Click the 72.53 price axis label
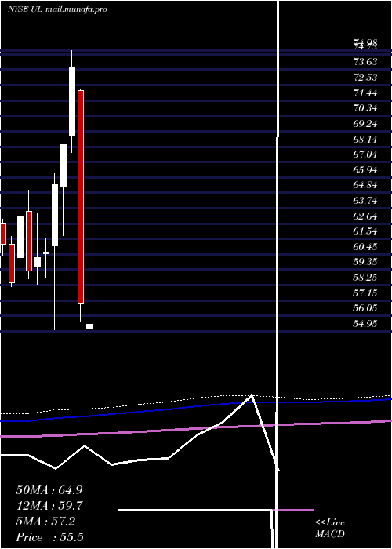392x549 pixels. [x=365, y=78]
